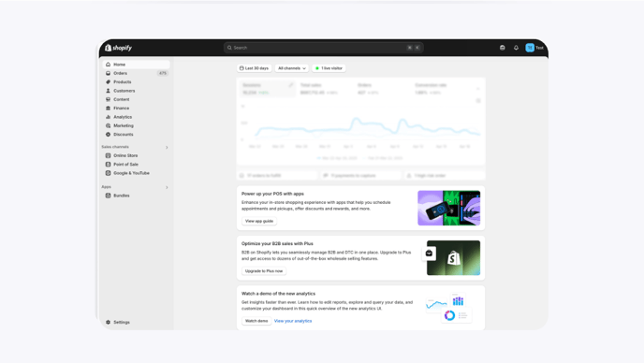Expand the Sales channels section chevron
Image resolution: width=644 pixels, height=363 pixels.
pyautogui.click(x=167, y=147)
